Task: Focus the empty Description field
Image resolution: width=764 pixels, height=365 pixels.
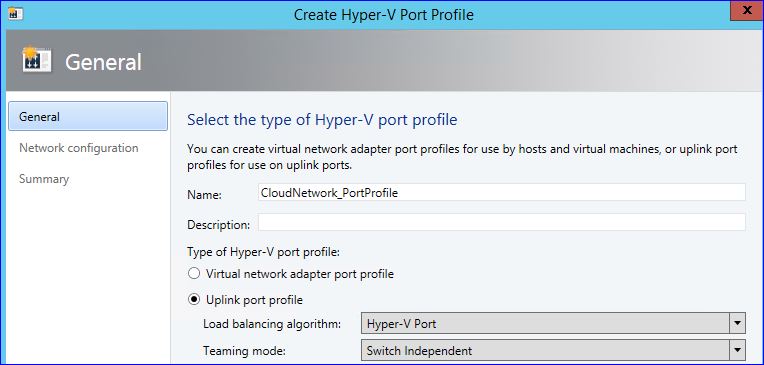Action: pos(501,222)
